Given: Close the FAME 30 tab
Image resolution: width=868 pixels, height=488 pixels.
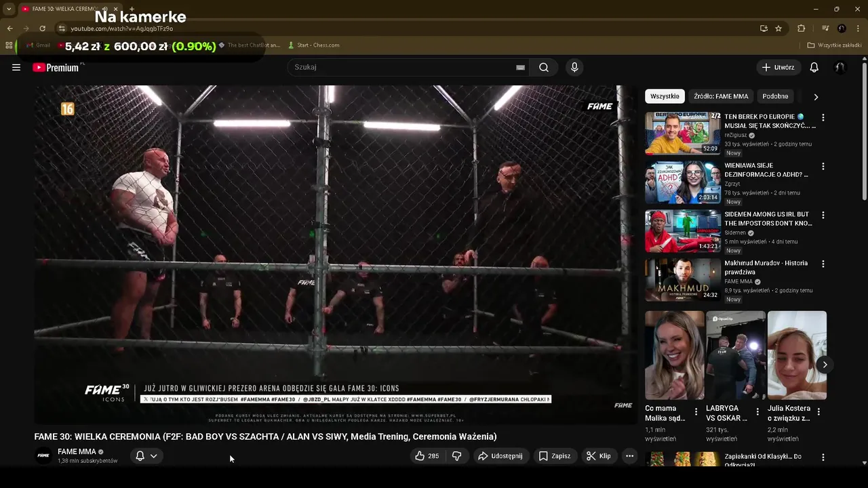Looking at the screenshot, I should [115, 9].
